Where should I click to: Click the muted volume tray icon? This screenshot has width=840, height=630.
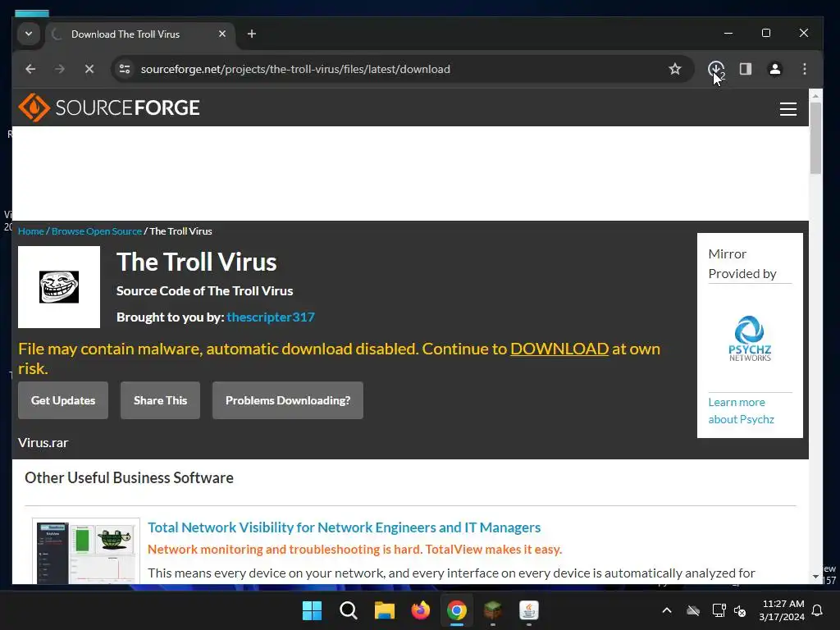click(740, 610)
